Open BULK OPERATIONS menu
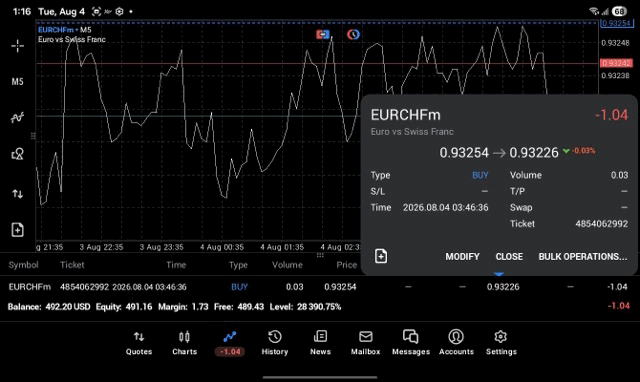The image size is (640, 382). [582, 257]
